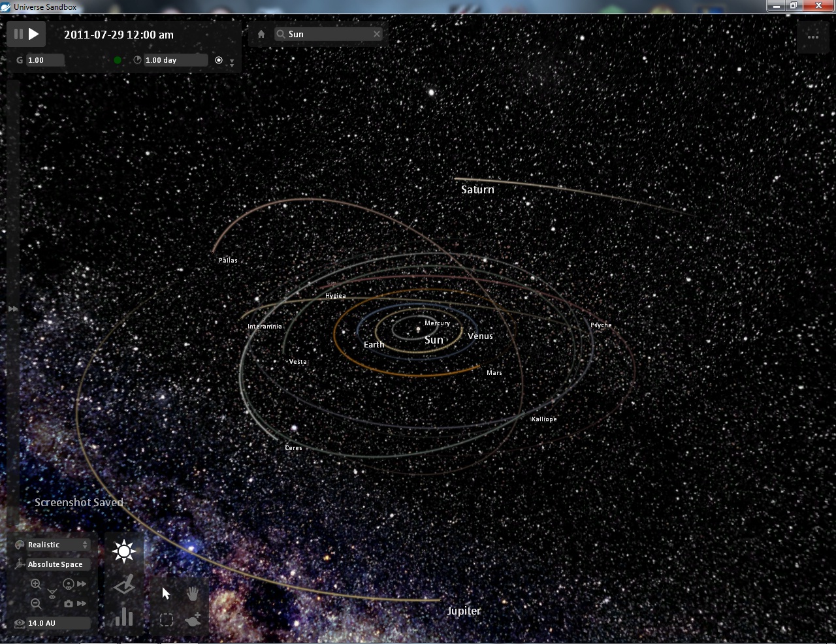Viewport: 836px width, 644px height.
Task: Clear the Sun search field
Action: [x=377, y=35]
